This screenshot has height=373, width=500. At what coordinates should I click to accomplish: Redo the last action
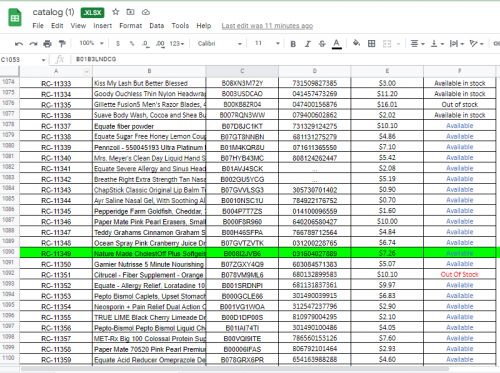tap(33, 44)
